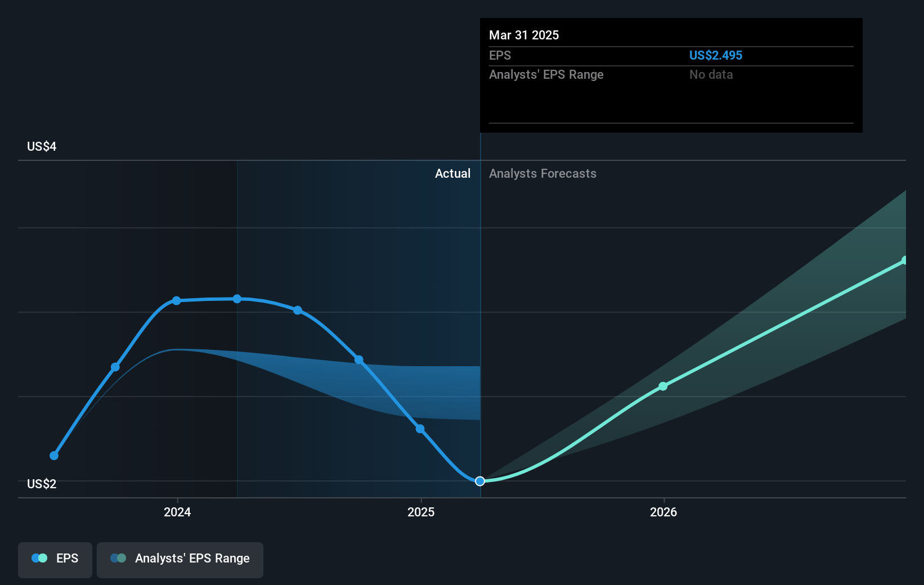Select the Mar 31 2025 highlighted data point
The width and height of the screenshot is (924, 585).
480,481
